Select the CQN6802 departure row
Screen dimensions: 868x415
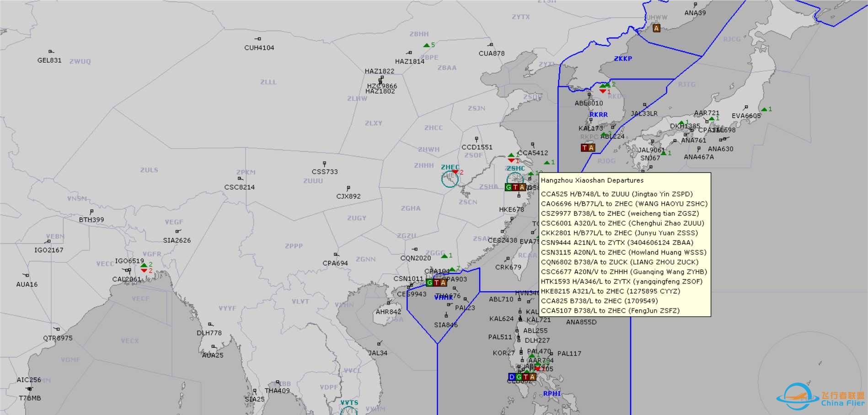620,262
